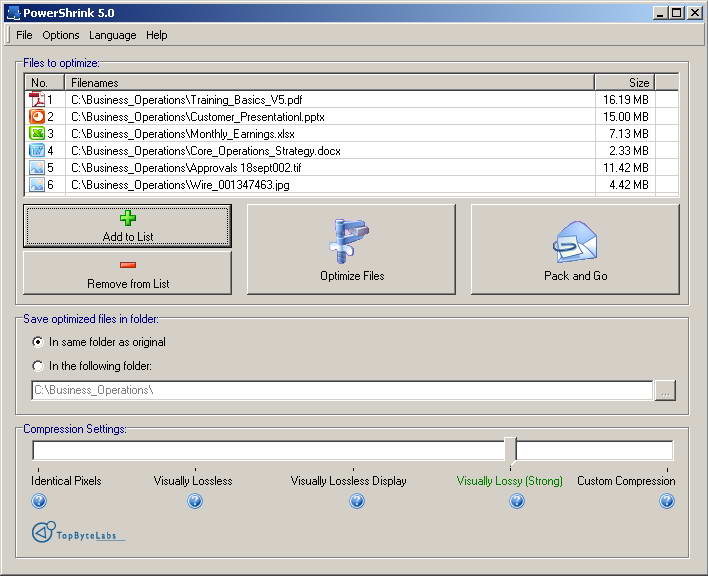
Task: Click the Add to List button
Action: coord(127,226)
